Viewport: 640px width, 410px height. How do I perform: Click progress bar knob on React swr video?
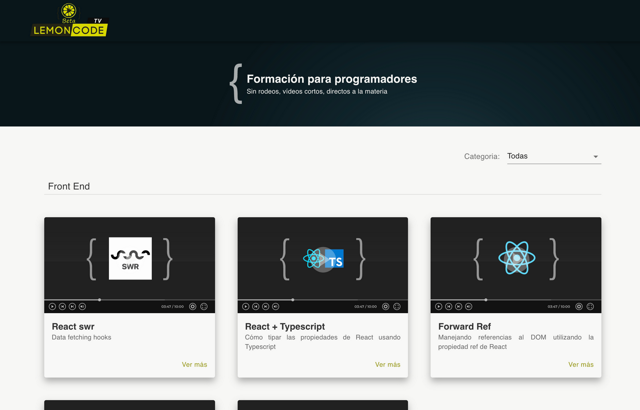pyautogui.click(x=100, y=299)
